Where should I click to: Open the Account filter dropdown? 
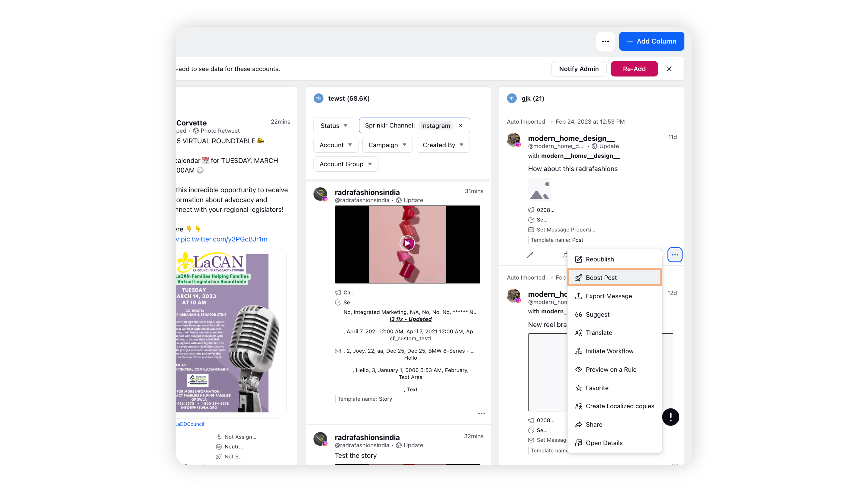click(335, 145)
